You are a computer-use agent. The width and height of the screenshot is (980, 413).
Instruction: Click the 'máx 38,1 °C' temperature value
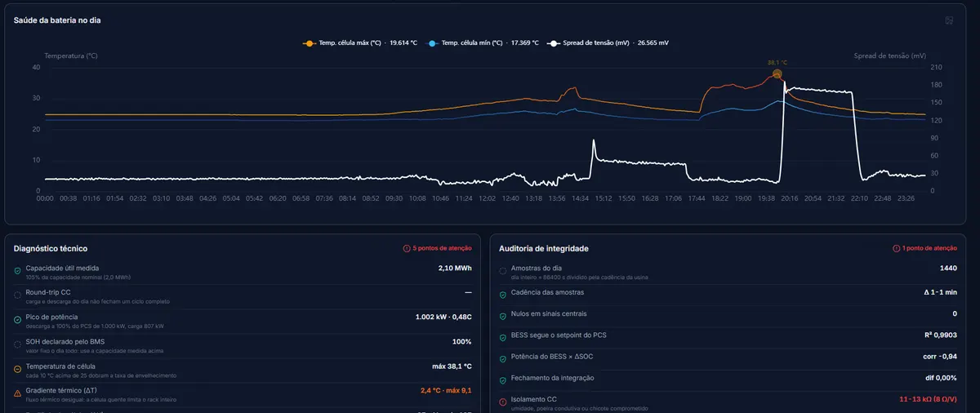452,366
